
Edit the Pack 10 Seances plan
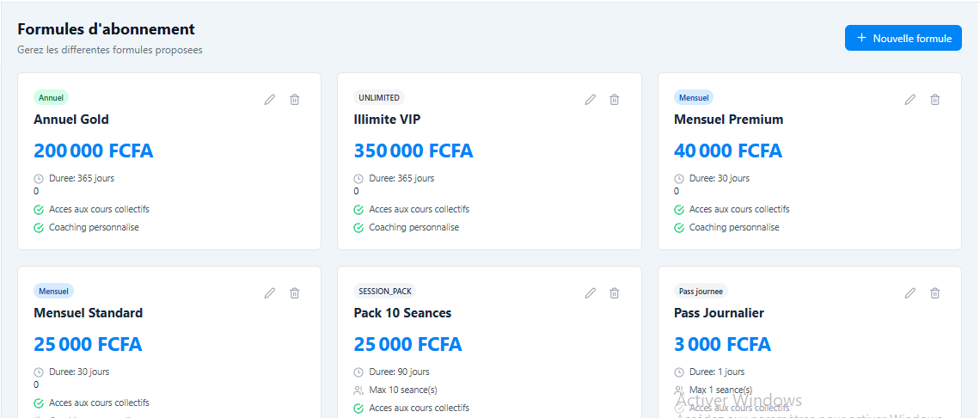pyautogui.click(x=590, y=292)
